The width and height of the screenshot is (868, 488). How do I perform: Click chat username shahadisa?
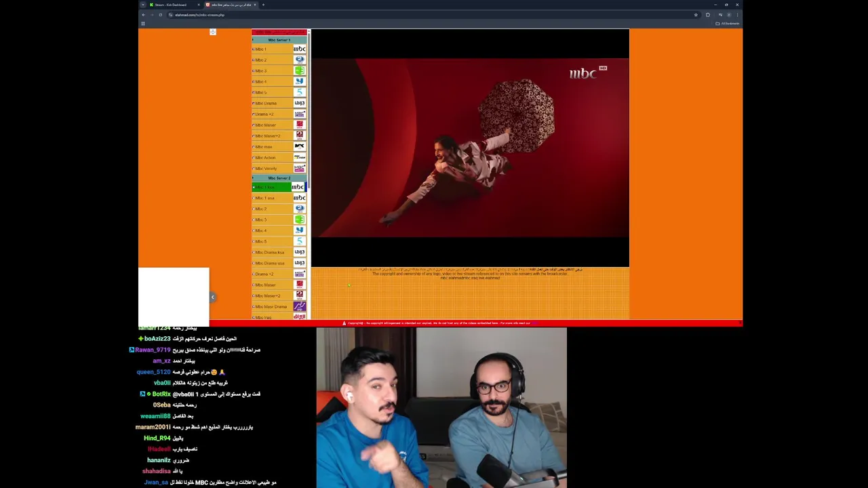click(157, 471)
